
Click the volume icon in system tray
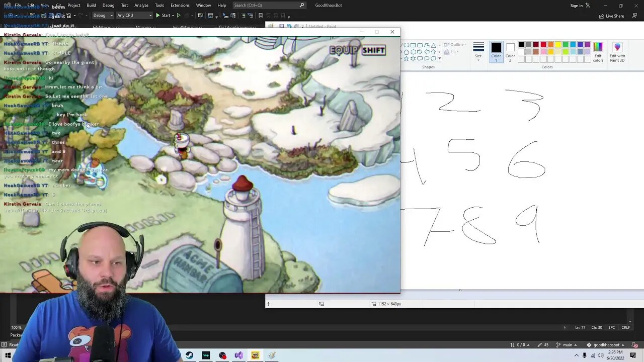(x=601, y=355)
